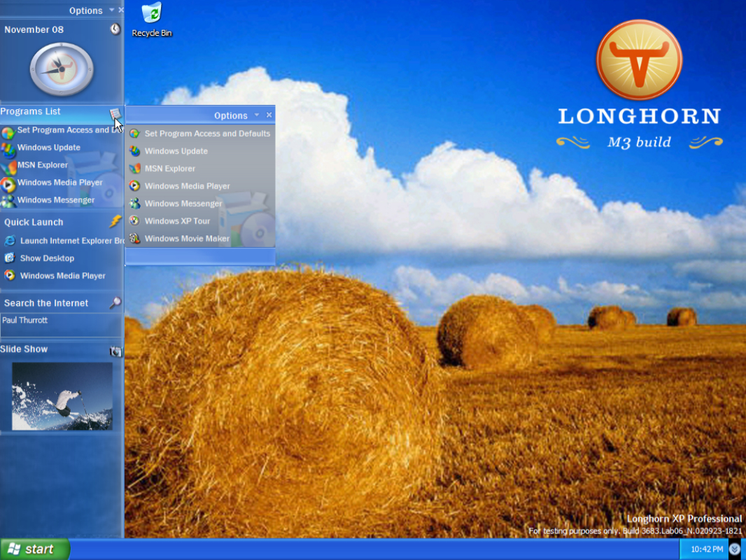746x560 pixels.
Task: Expand the flyout Options dropdown arrow
Action: pyautogui.click(x=257, y=115)
